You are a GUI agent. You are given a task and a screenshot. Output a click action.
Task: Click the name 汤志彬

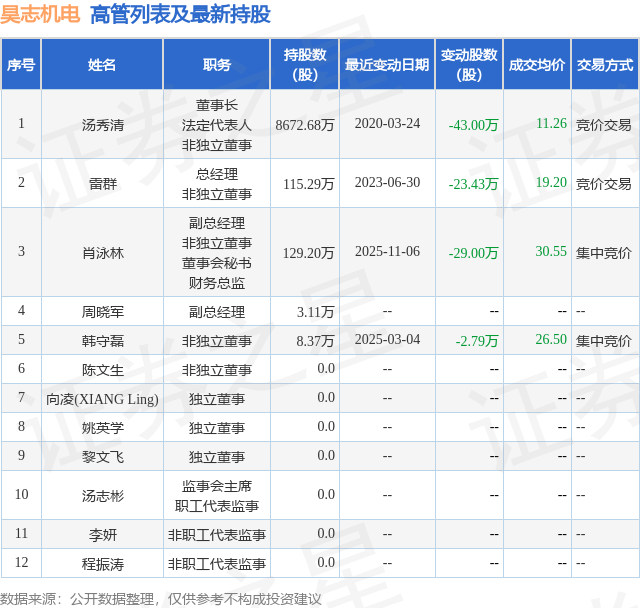(x=102, y=496)
